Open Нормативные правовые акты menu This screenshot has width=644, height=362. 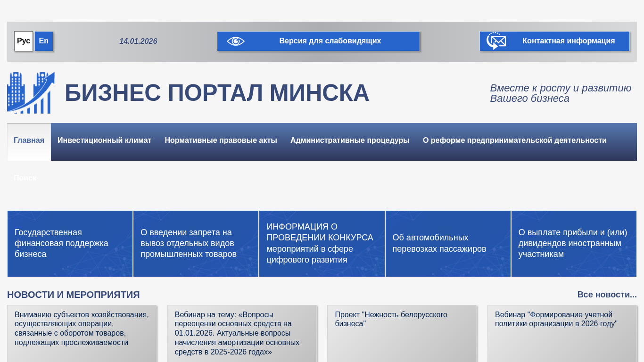[221, 140]
